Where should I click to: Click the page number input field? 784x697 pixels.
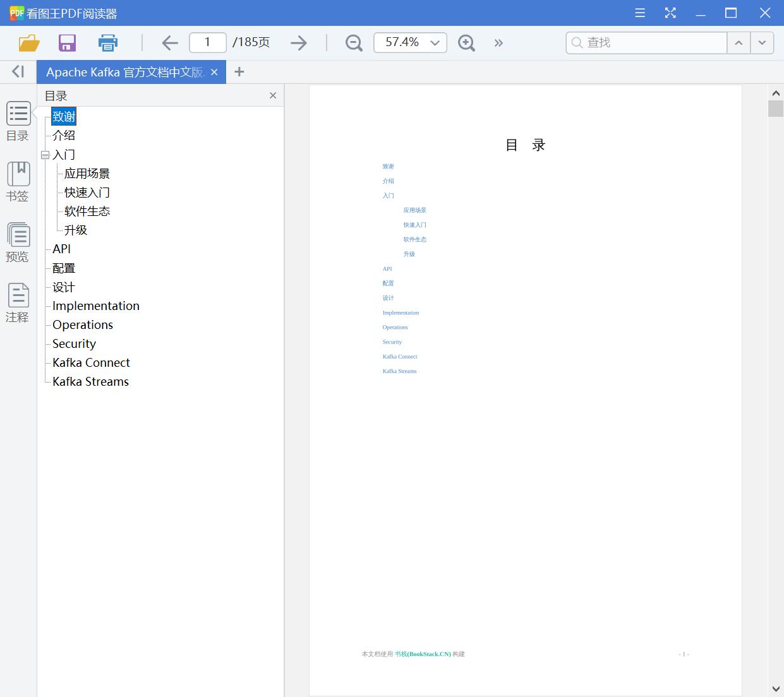tap(207, 42)
